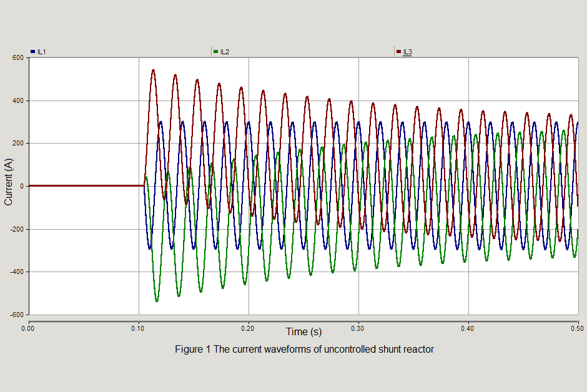Click the 400 tick label on y-axis
The height and width of the screenshot is (392, 587).
[17, 101]
